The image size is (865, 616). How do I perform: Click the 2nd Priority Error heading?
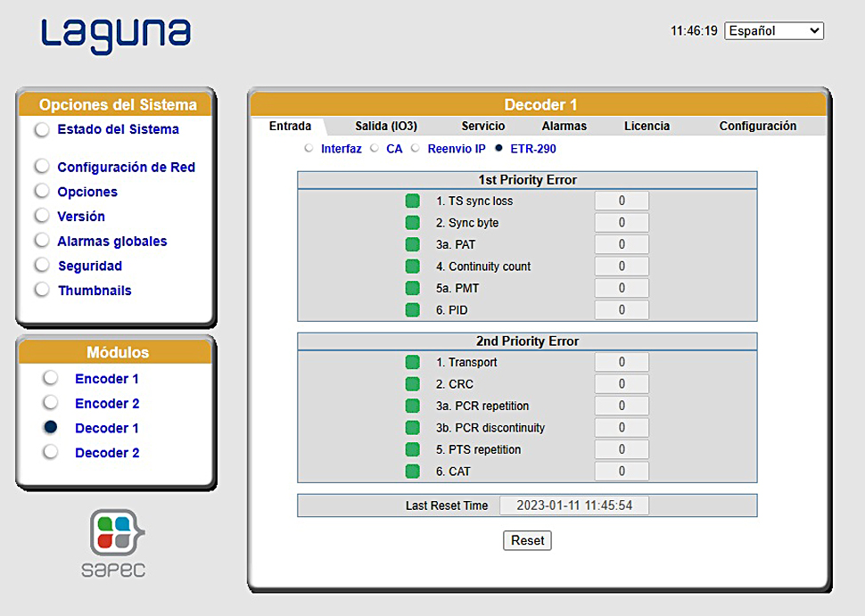coord(527,341)
